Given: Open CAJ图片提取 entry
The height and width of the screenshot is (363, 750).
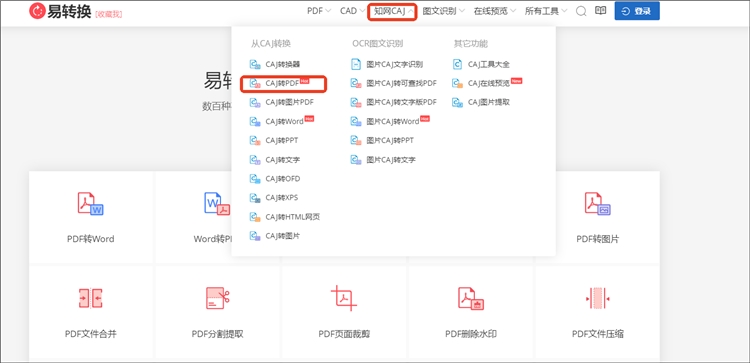Looking at the screenshot, I should (x=481, y=102).
